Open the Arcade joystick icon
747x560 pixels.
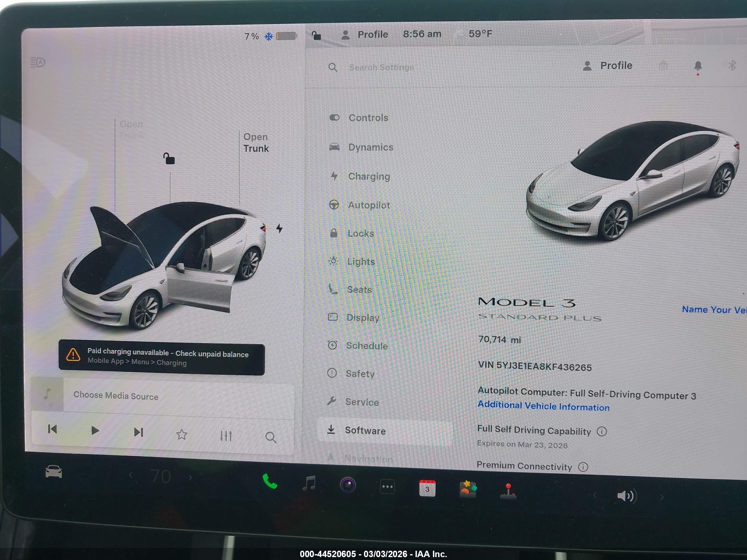508,492
